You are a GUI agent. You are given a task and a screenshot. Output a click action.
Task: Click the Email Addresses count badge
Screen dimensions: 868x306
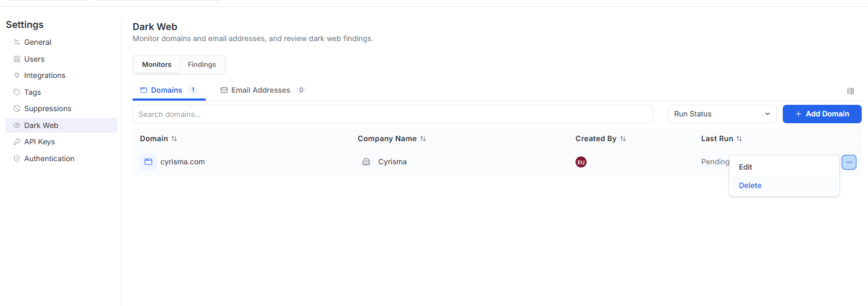(x=301, y=90)
